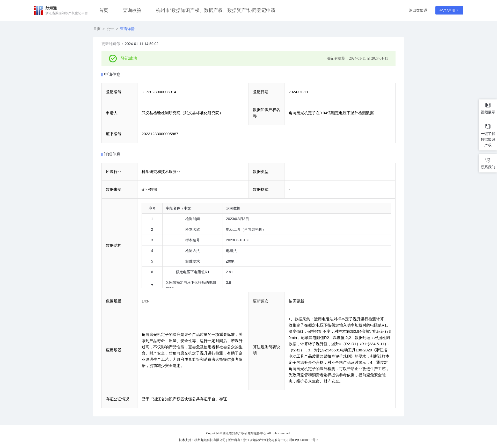Click the 登记日期 value 2024-01-11
The width and height of the screenshot is (497, 448).
[x=298, y=92]
